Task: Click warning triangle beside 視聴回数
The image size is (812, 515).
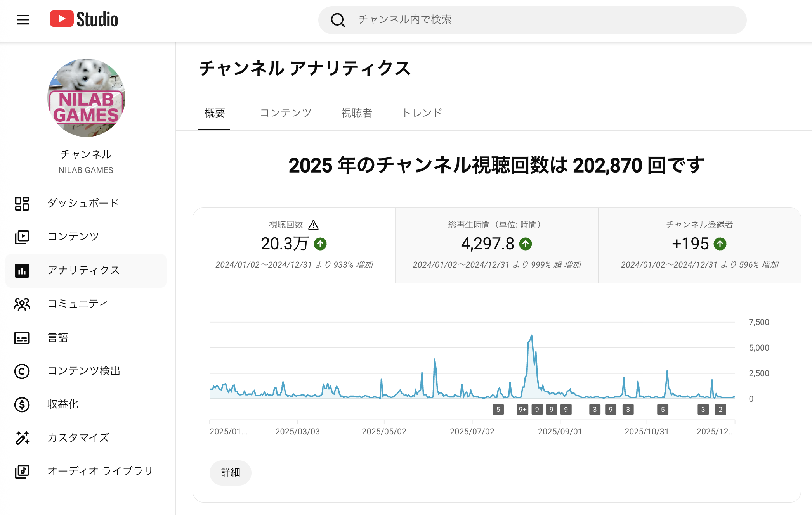Action: [313, 225]
